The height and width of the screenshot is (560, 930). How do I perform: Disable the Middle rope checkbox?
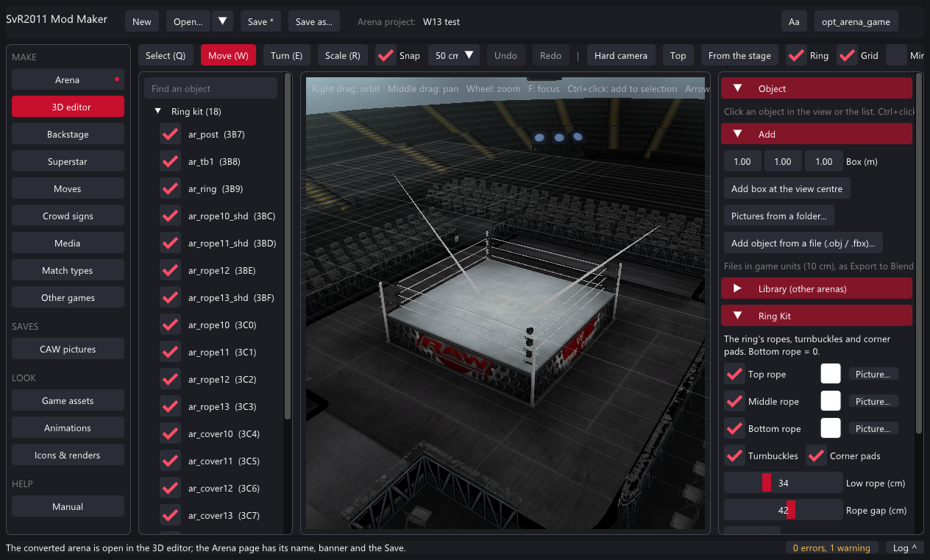(734, 401)
